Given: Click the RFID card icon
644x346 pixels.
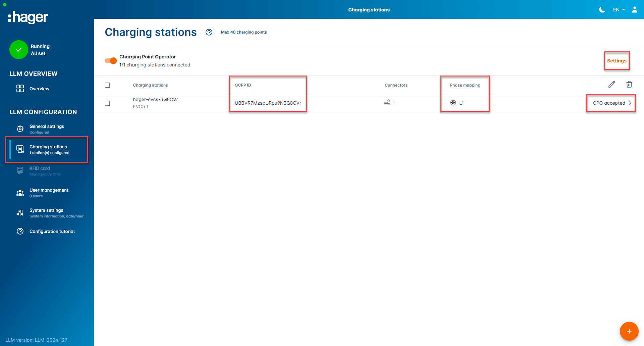Looking at the screenshot, I should tap(20, 171).
